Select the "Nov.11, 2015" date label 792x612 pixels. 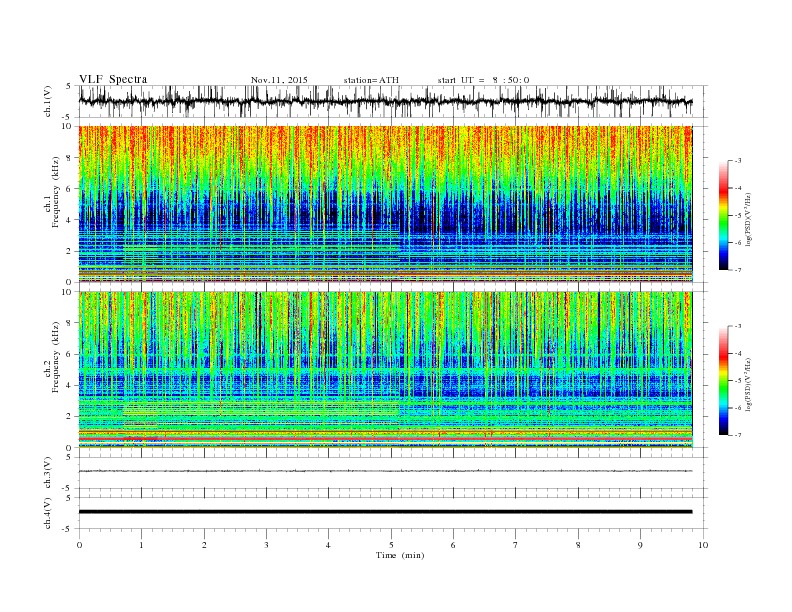pyautogui.click(x=279, y=80)
